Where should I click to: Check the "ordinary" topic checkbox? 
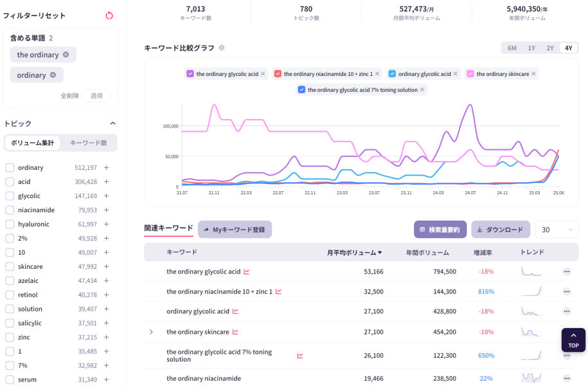tap(10, 167)
